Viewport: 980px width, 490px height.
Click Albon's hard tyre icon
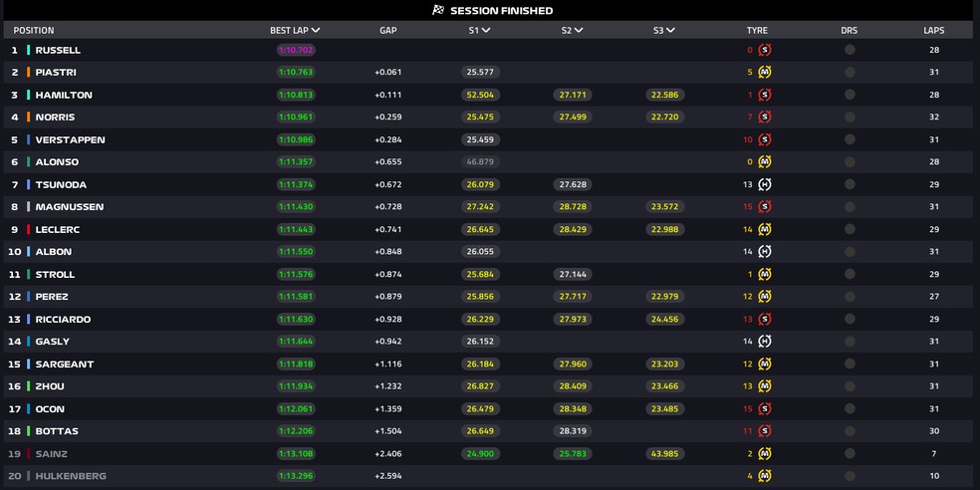tap(765, 252)
